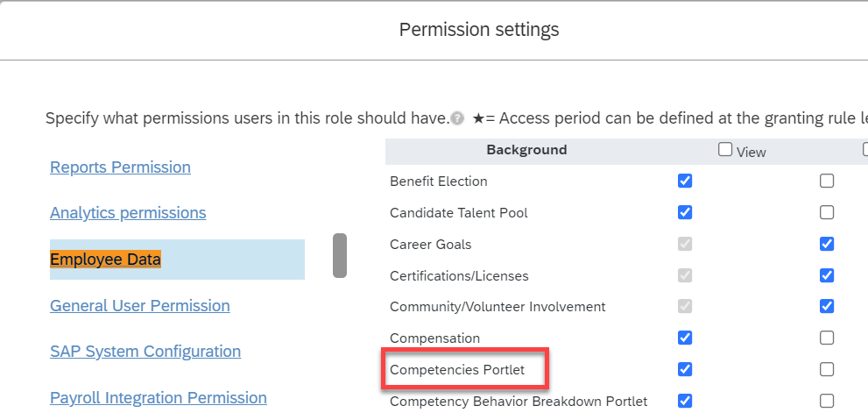
Task: Click the category list scrollbar thumb
Action: [x=340, y=255]
